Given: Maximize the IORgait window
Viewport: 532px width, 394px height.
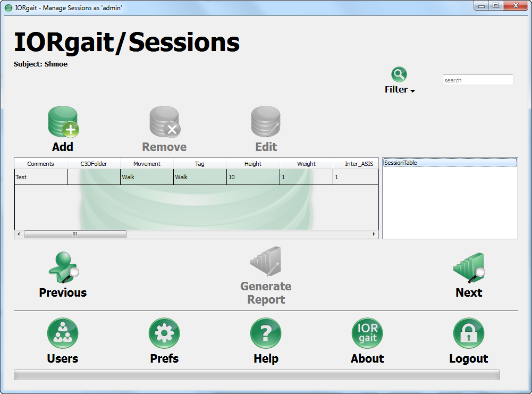Looking at the screenshot, I should (x=496, y=6).
